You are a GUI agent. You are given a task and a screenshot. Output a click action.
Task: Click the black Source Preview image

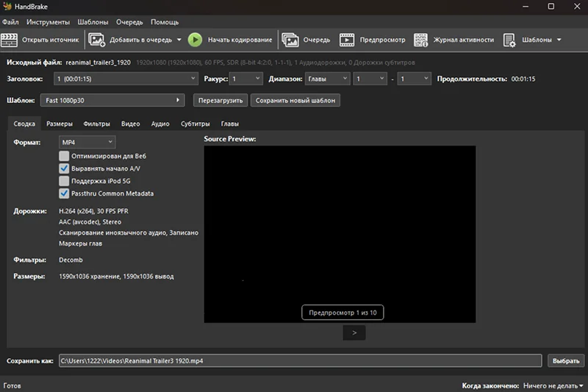[x=340, y=234]
